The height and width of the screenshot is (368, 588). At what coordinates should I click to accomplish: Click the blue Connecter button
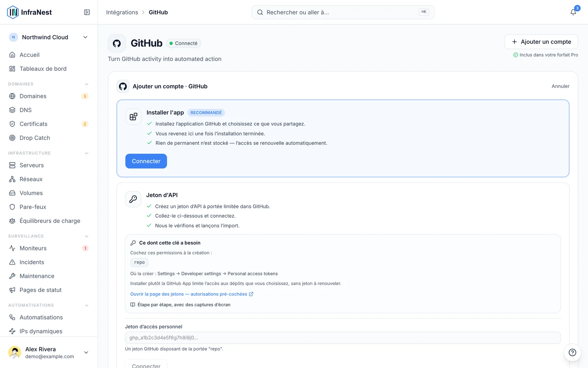pyautogui.click(x=146, y=161)
